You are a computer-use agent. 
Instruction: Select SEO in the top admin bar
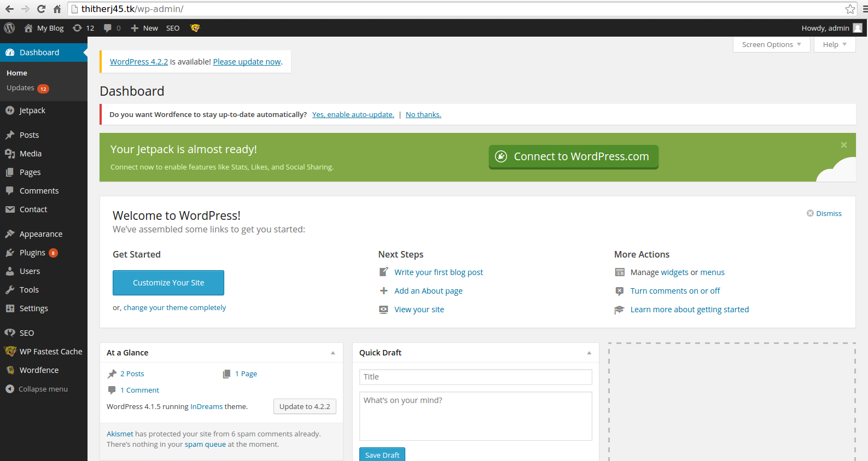[x=173, y=28]
